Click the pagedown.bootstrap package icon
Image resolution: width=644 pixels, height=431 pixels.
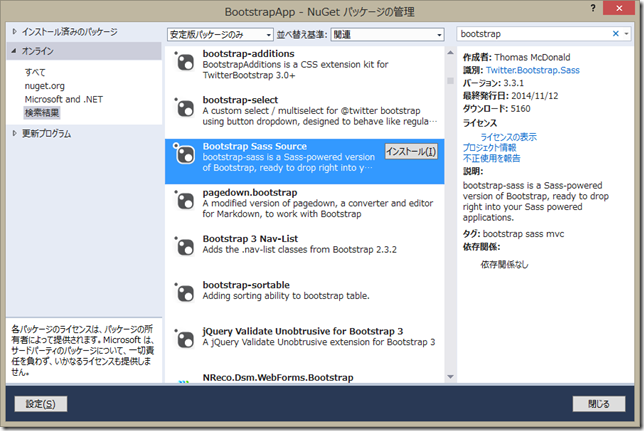[x=185, y=201]
